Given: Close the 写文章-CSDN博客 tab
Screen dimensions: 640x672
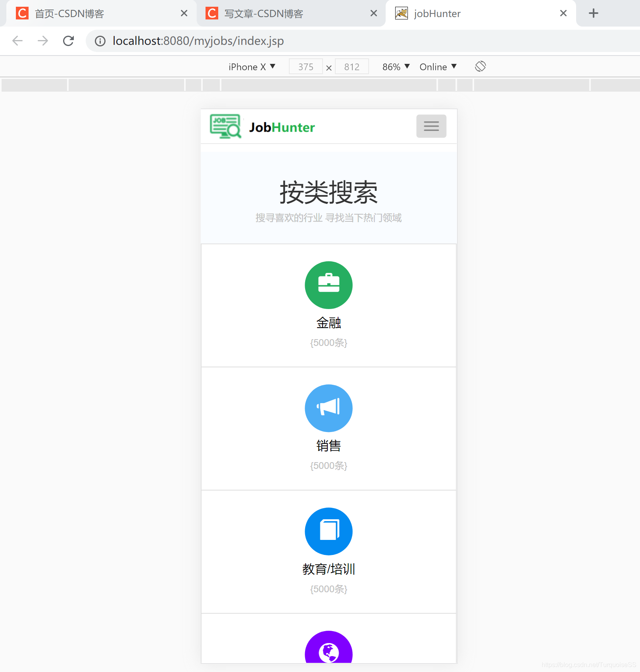Looking at the screenshot, I should pyautogui.click(x=373, y=13).
